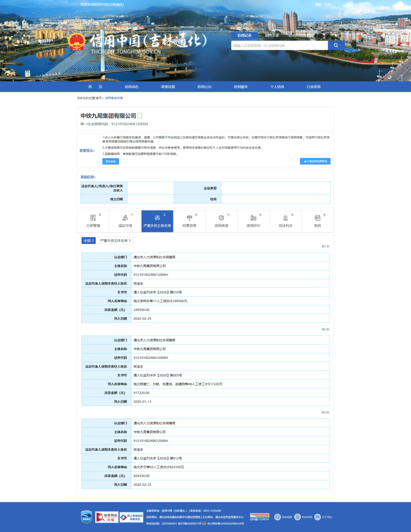Click the visit counter 访问量 graphic

260,517
